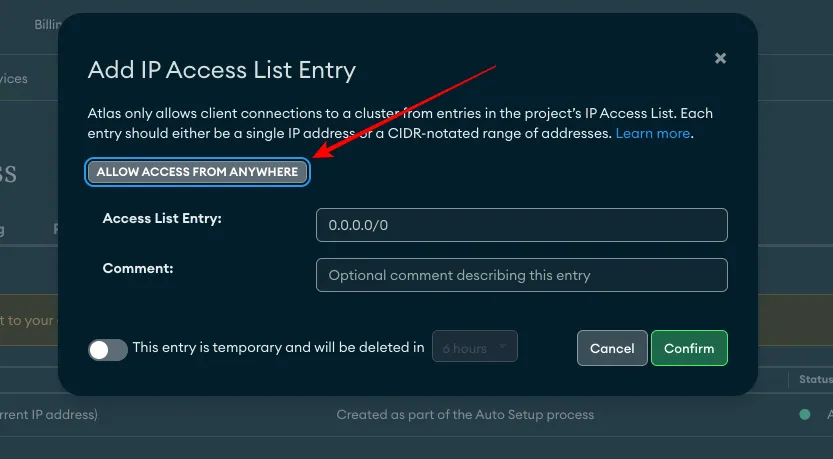Click the 'This entry is temporary' label text
Viewport: 833px width, 459px height.
[278, 348]
